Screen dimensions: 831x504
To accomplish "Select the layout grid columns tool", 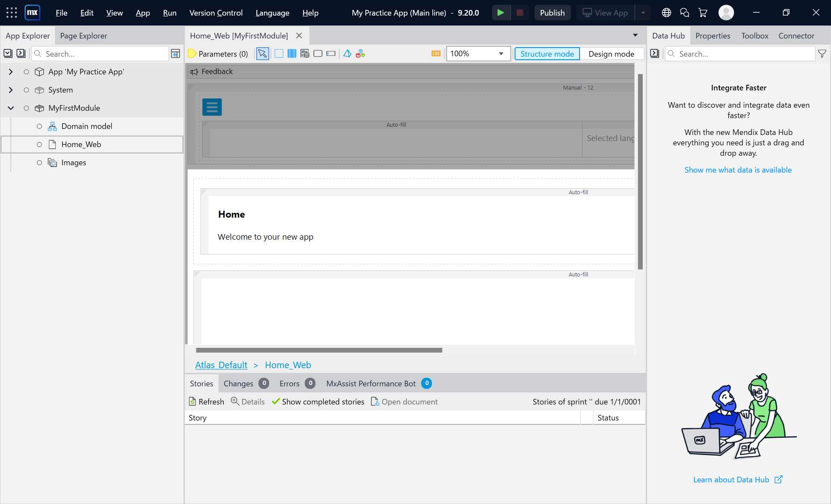I will tap(292, 54).
